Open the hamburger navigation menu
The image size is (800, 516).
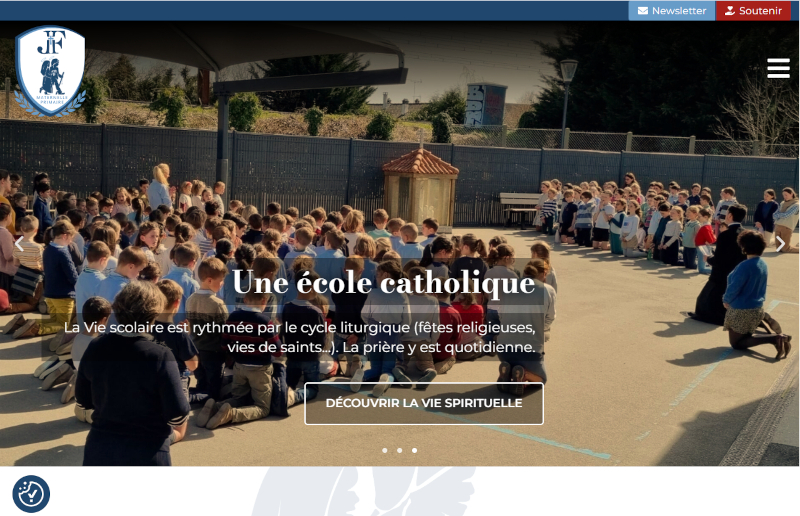(778, 68)
